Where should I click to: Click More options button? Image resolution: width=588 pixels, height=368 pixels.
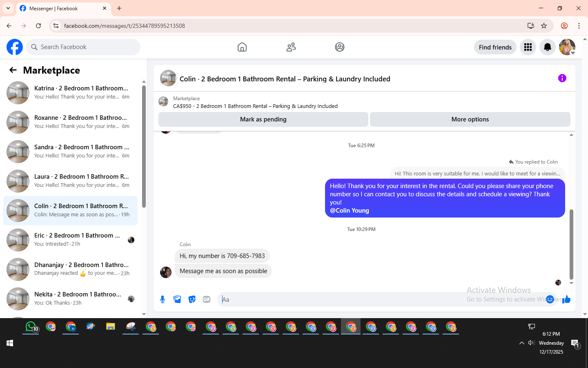point(470,119)
